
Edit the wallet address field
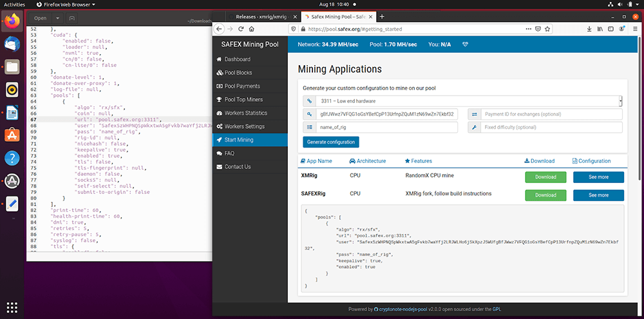[386, 114]
